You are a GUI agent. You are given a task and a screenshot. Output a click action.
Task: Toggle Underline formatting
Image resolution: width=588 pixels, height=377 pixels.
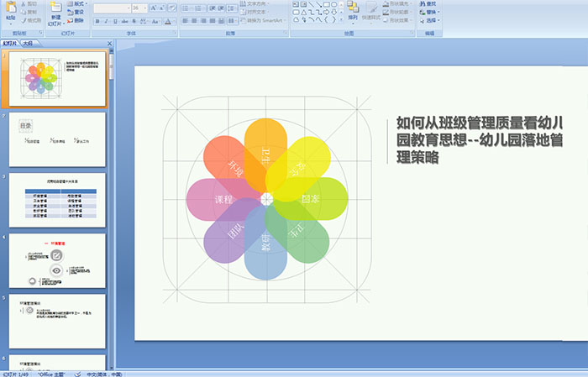pos(115,21)
